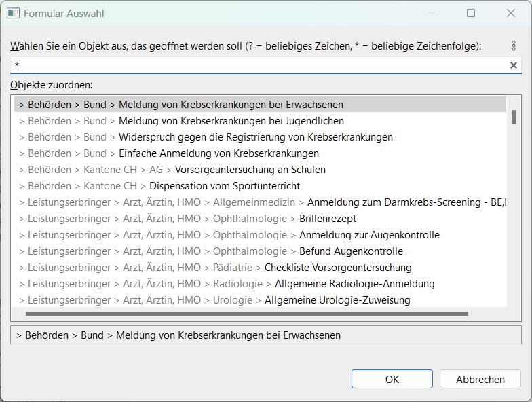This screenshot has width=532, height=402.
Task: Choose Anmeldung zum Darmkrebs-Screening entry
Action: click(406, 202)
